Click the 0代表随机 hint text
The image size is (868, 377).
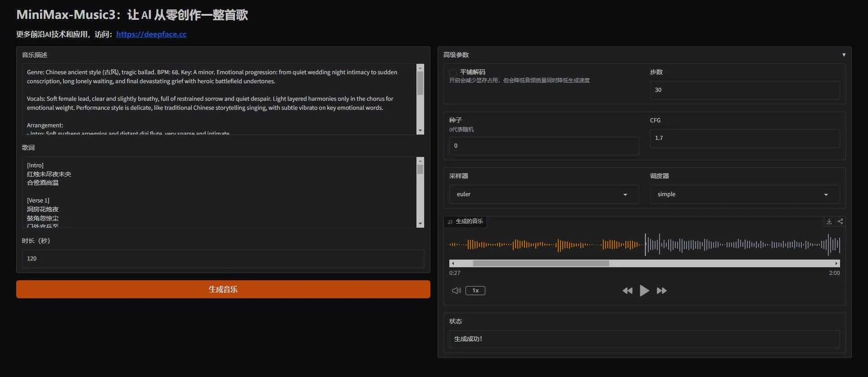pyautogui.click(x=461, y=130)
